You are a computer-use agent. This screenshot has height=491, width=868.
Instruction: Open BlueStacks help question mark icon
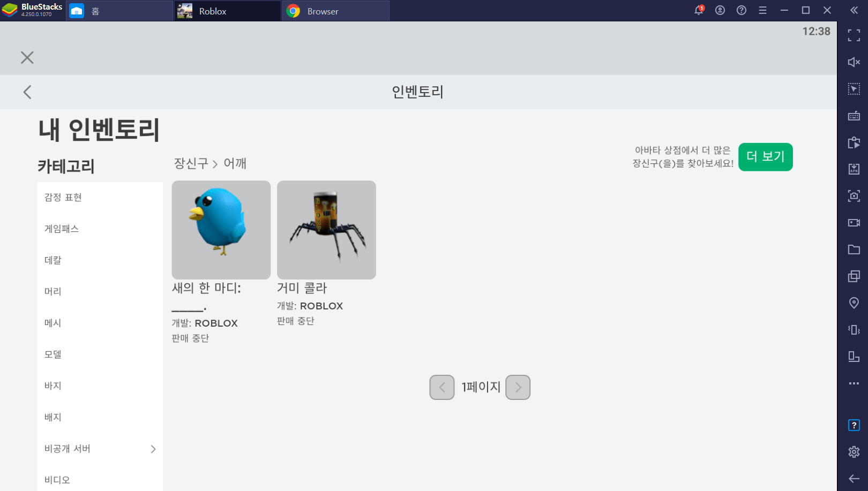[742, 10]
